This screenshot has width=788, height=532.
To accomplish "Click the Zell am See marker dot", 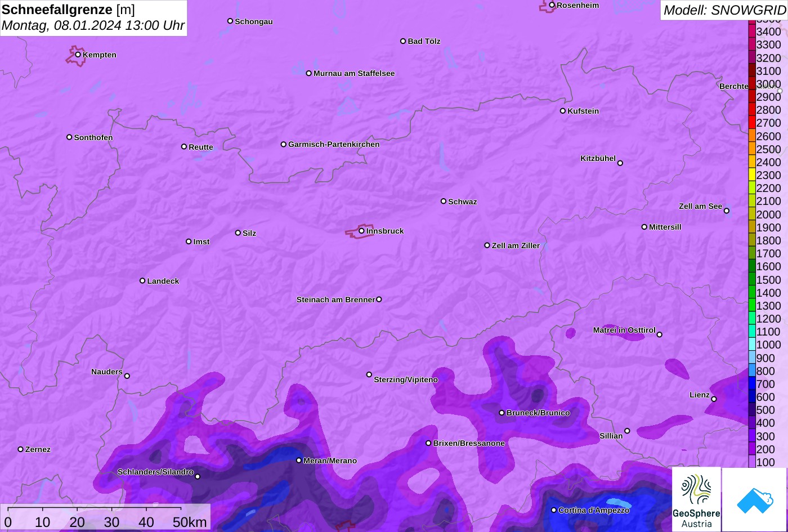I will pos(727,211).
